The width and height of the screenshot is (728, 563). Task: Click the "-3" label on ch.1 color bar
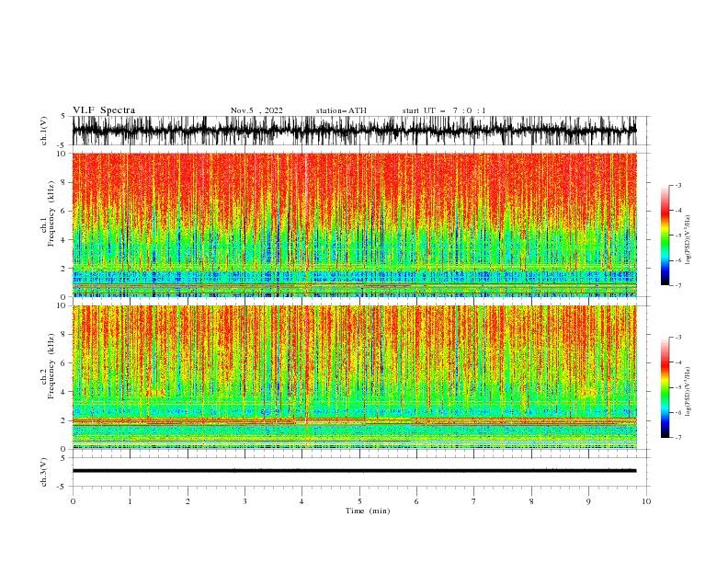(x=678, y=185)
